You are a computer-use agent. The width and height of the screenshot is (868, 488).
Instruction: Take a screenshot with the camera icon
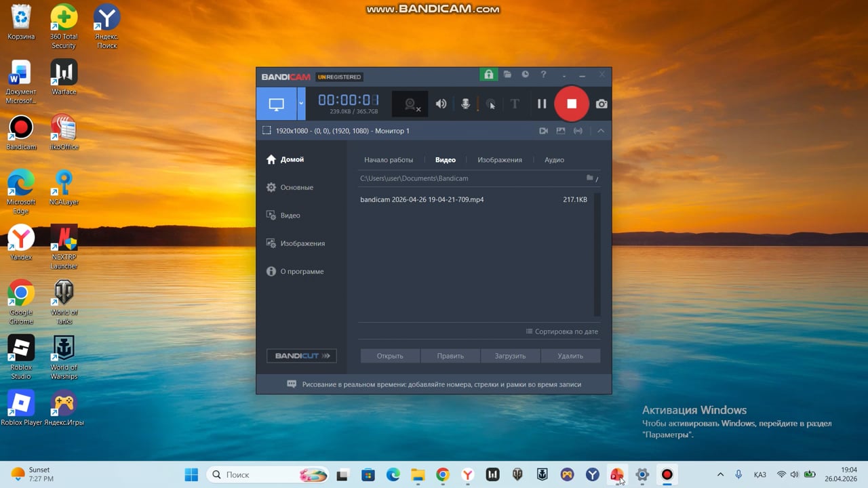[601, 104]
